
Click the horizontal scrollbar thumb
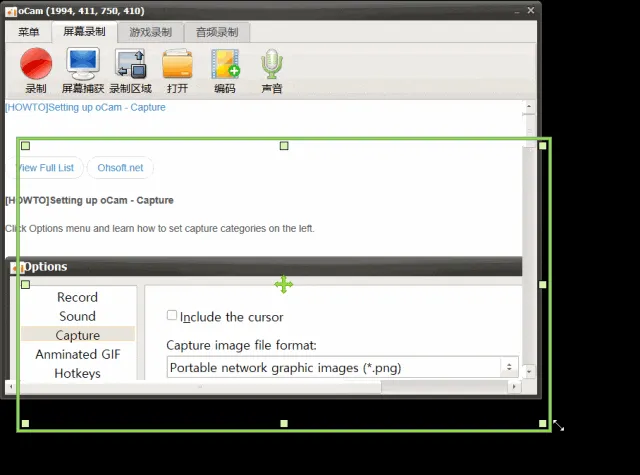click(200, 386)
